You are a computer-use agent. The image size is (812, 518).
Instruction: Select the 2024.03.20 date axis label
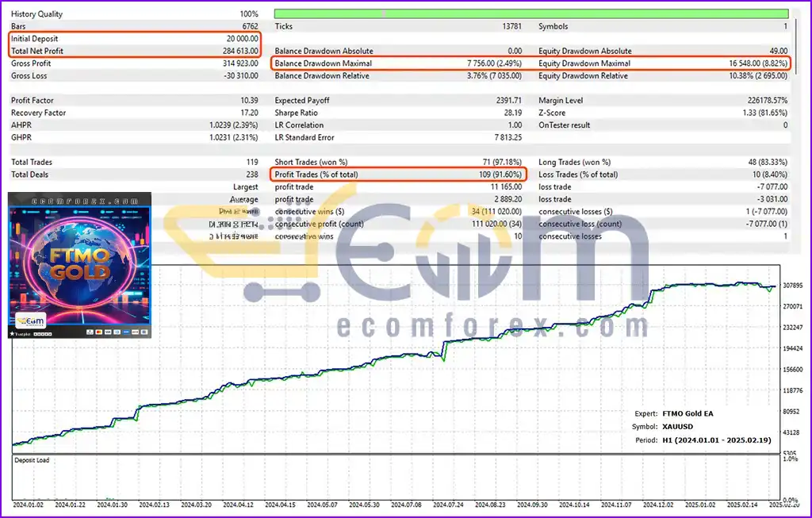[x=197, y=505]
